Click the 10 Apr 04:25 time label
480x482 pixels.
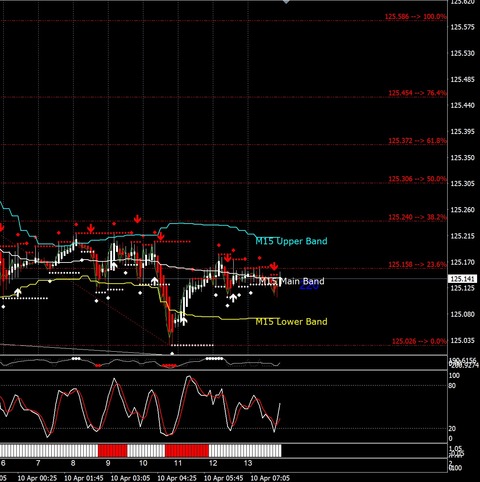tap(177, 478)
